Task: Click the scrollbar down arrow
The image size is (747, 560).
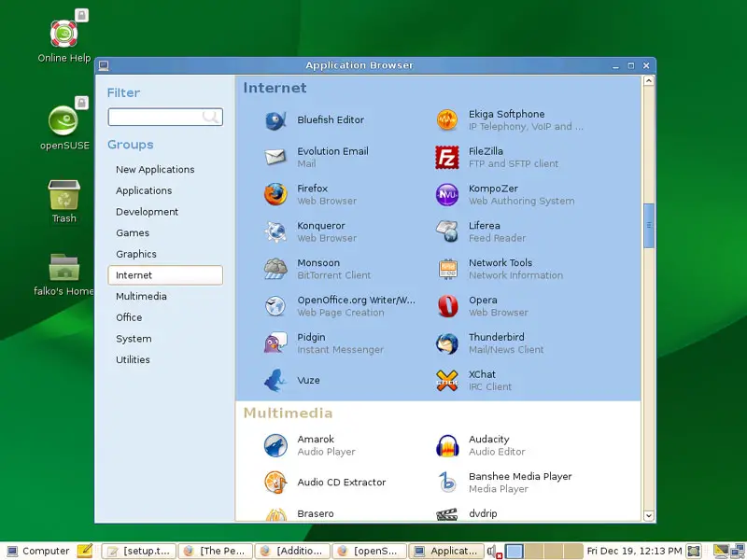Action: click(x=648, y=516)
